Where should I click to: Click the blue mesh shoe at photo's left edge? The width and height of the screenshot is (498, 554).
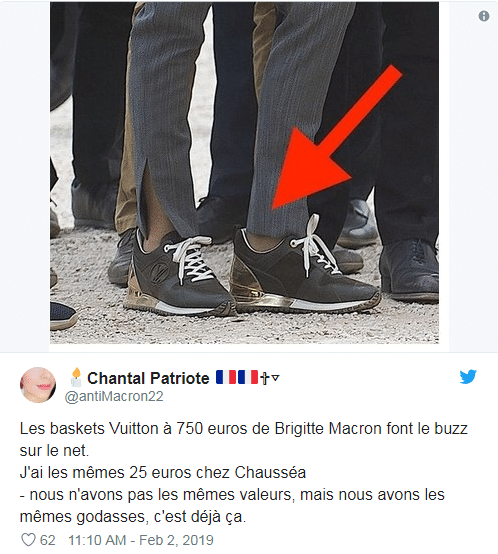(x=63, y=315)
